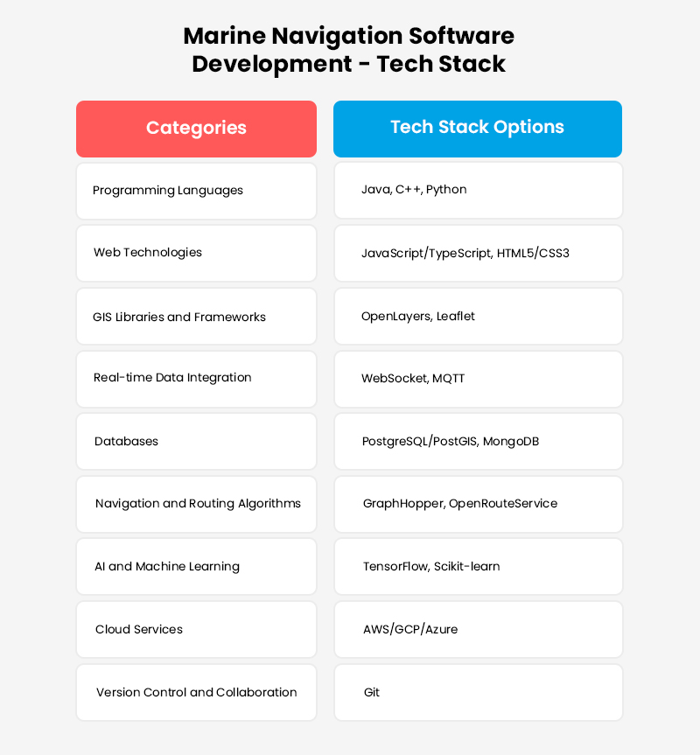Image resolution: width=700 pixels, height=755 pixels.
Task: Click the Java, C++, Python cell
Action: tap(478, 190)
